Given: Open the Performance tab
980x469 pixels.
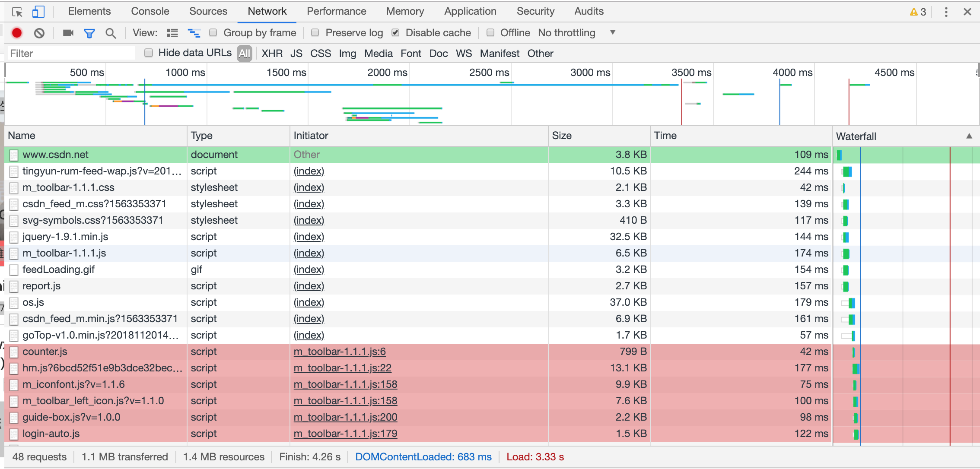Looking at the screenshot, I should (336, 11).
